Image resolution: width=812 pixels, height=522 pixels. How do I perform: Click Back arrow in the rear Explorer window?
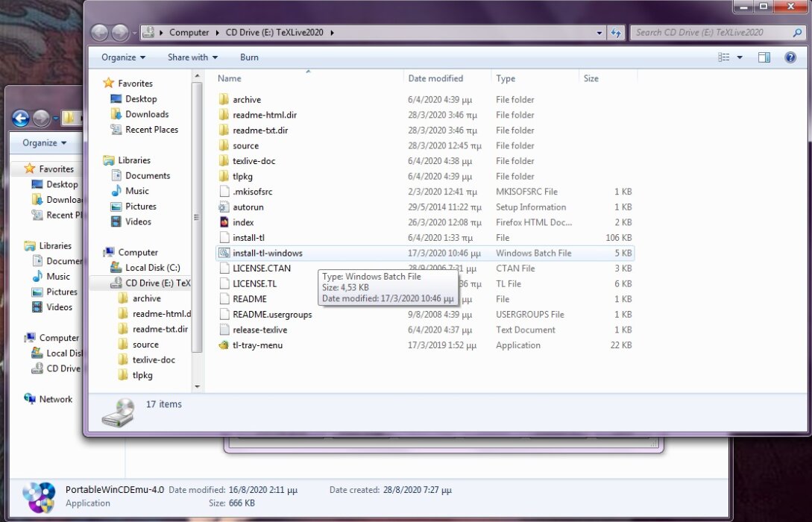21,119
